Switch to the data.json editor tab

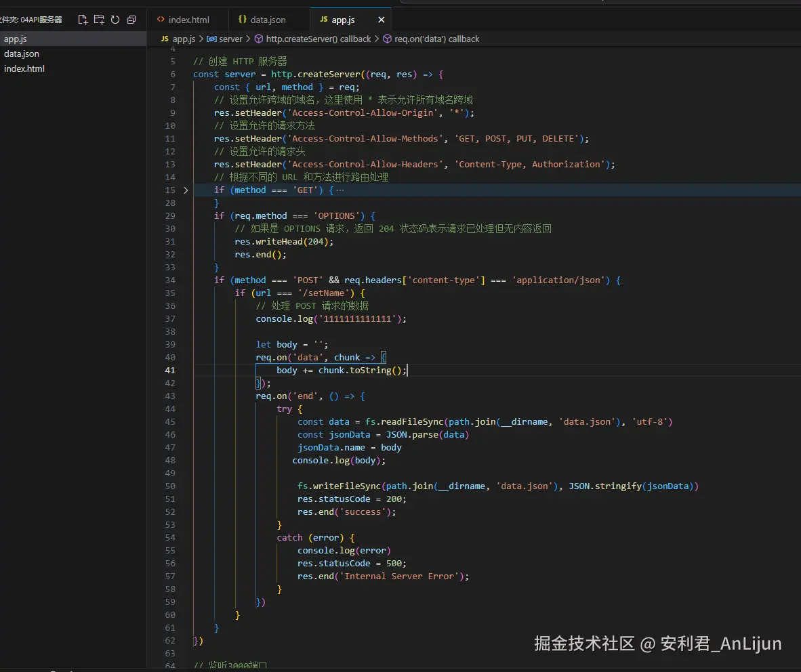tap(268, 20)
